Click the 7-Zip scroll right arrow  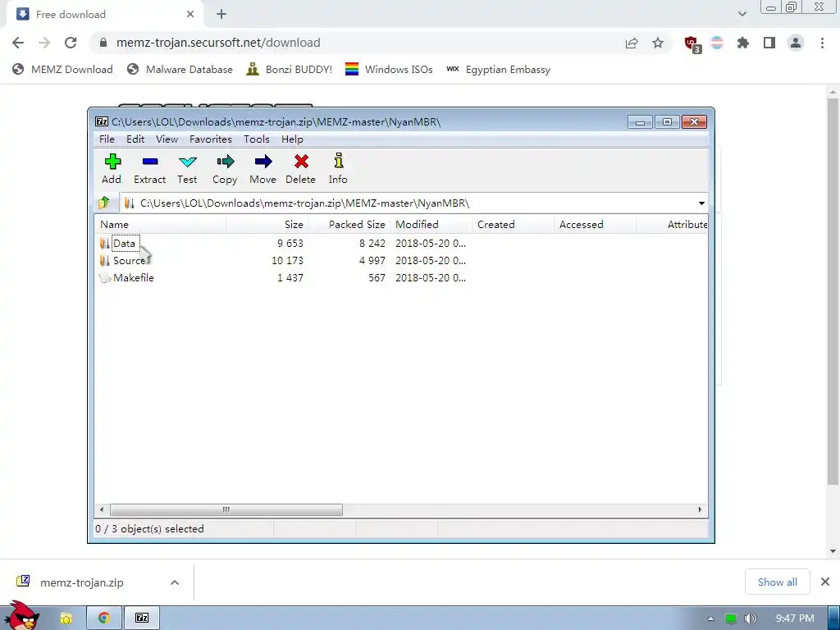coord(700,509)
